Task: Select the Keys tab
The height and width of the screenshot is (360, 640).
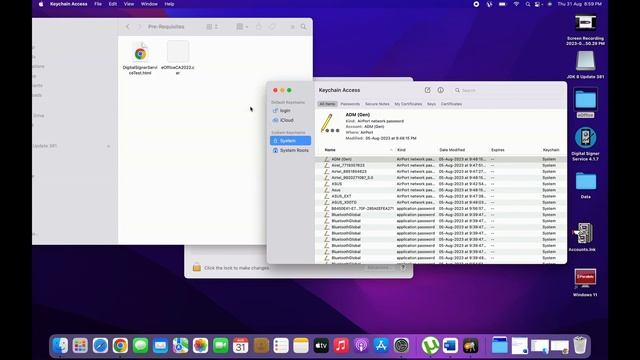Action: click(431, 104)
